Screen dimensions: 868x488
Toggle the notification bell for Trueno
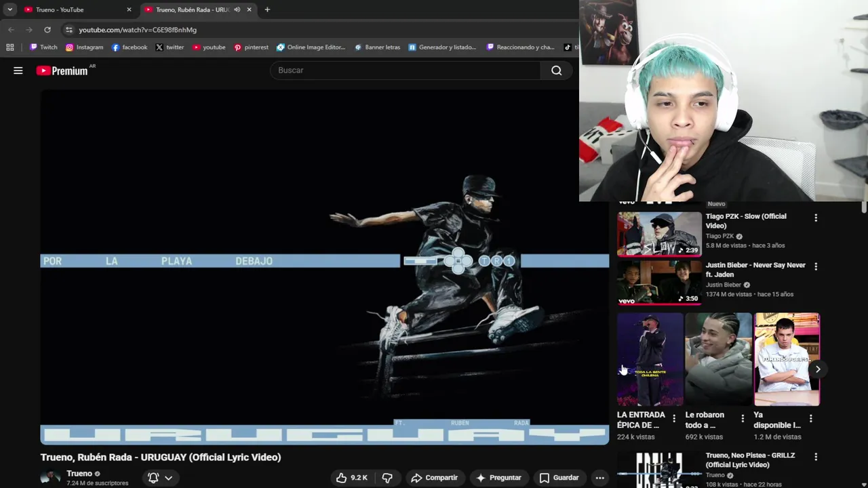coord(153,478)
